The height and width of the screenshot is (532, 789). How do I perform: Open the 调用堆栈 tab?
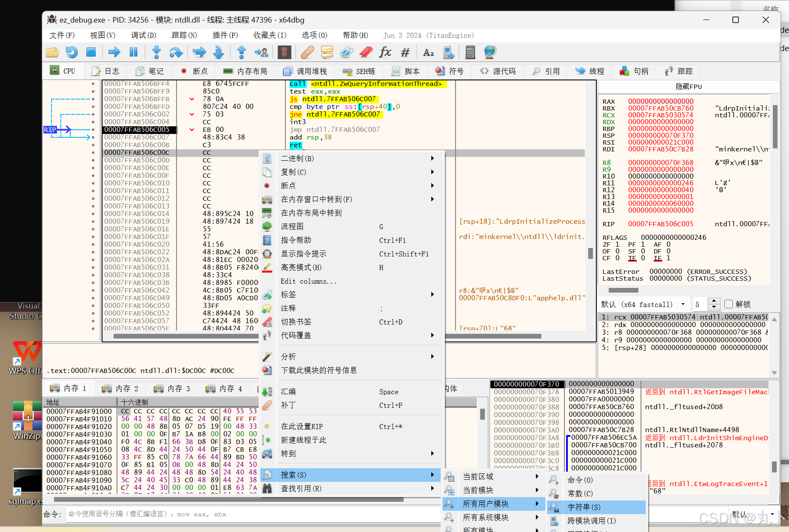point(305,71)
